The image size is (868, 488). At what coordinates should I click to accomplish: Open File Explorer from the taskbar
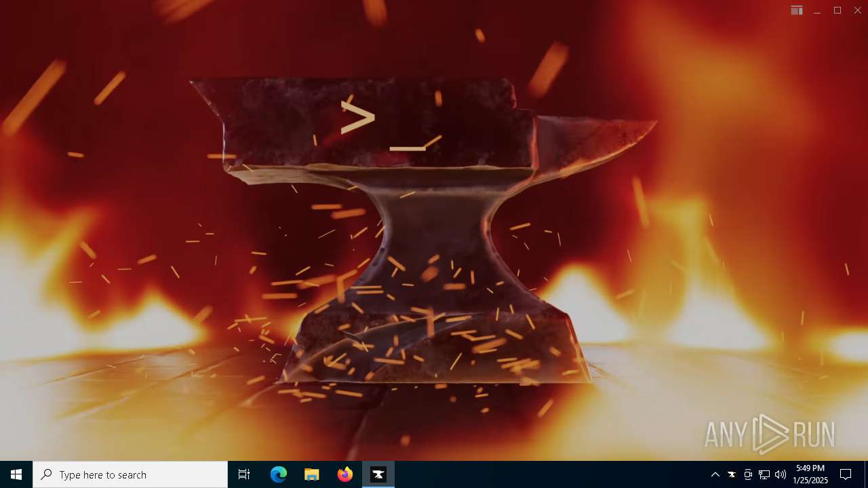click(312, 474)
